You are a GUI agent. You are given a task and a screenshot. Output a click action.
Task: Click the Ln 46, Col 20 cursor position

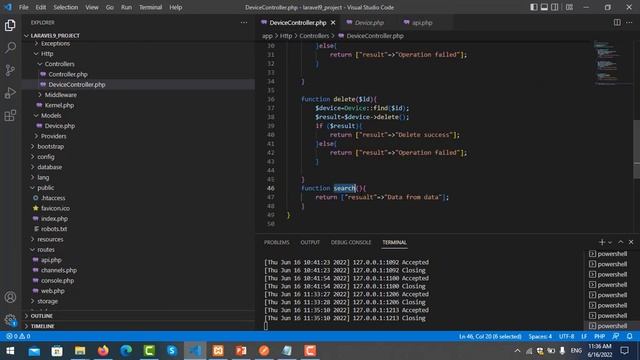[490, 336]
